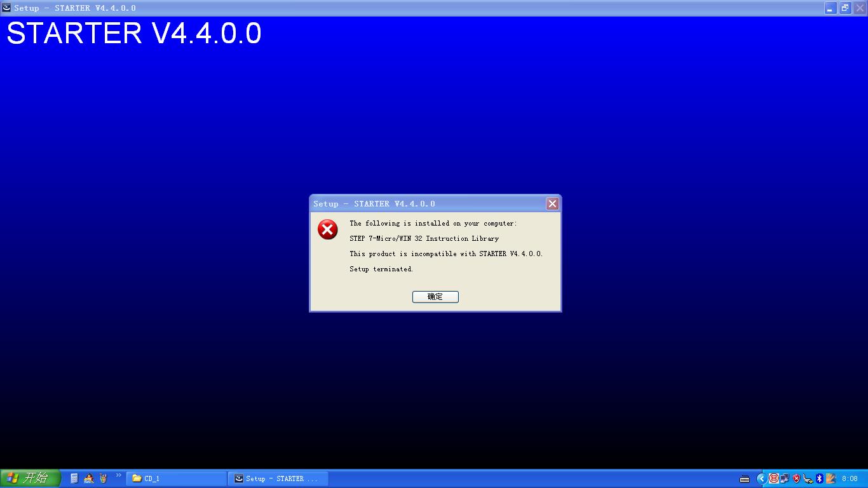This screenshot has height=488, width=868.
Task: Activate the Setup - STARTER taskbar button
Action: click(x=278, y=478)
